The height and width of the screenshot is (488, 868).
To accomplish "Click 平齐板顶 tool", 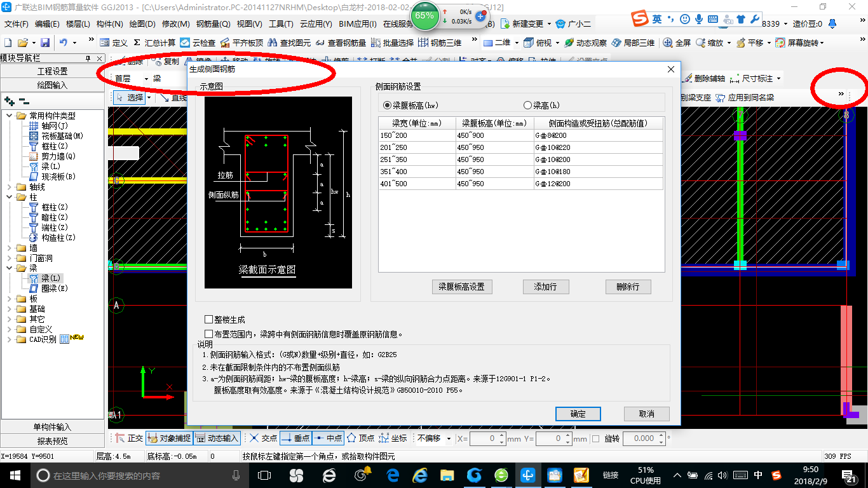I will [241, 43].
